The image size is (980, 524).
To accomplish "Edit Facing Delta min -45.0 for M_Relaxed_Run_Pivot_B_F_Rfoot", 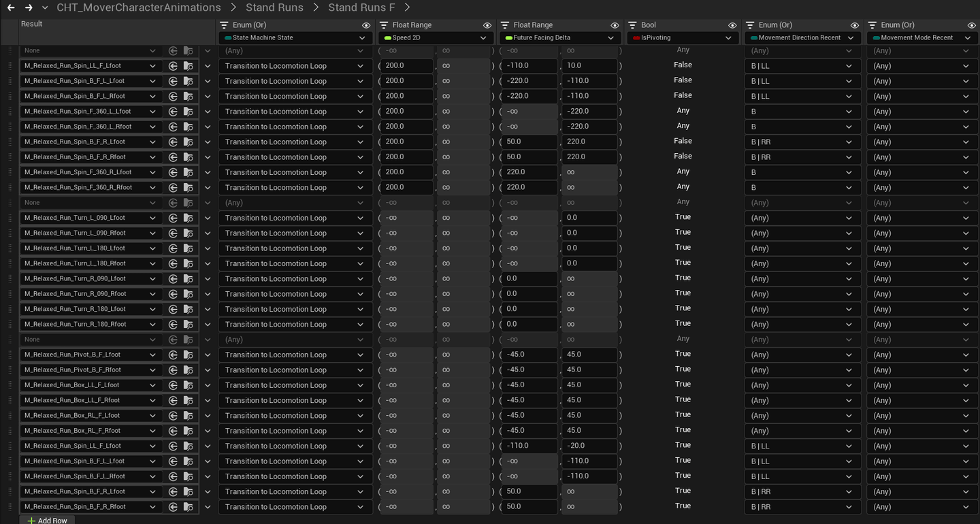I will click(x=529, y=370).
